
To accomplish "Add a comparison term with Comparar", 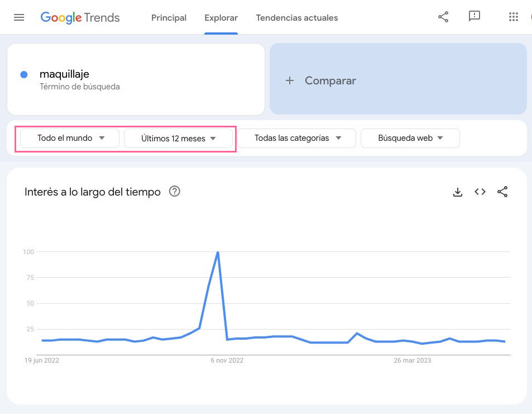I will 322,80.
